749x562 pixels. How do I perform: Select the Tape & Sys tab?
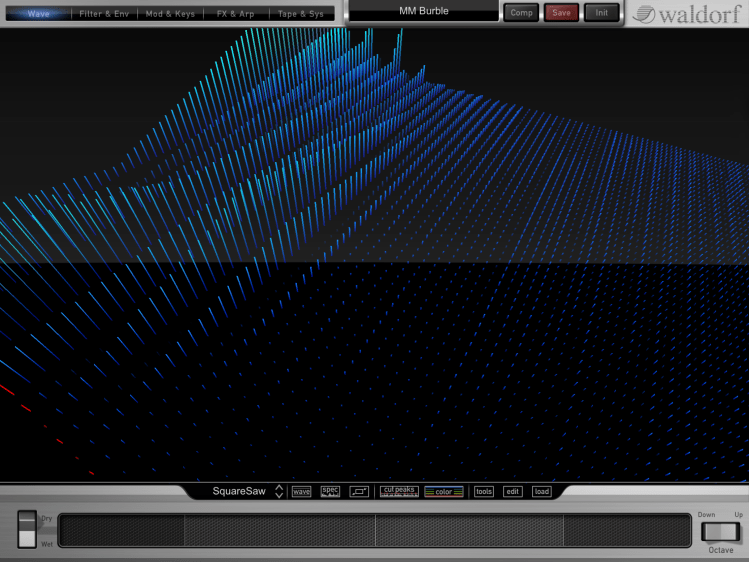click(302, 14)
